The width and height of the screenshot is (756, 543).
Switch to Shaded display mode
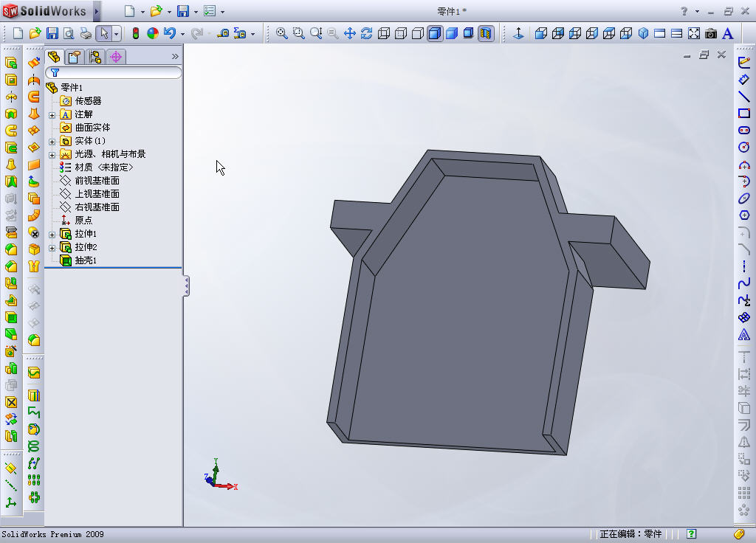pyautogui.click(x=452, y=33)
